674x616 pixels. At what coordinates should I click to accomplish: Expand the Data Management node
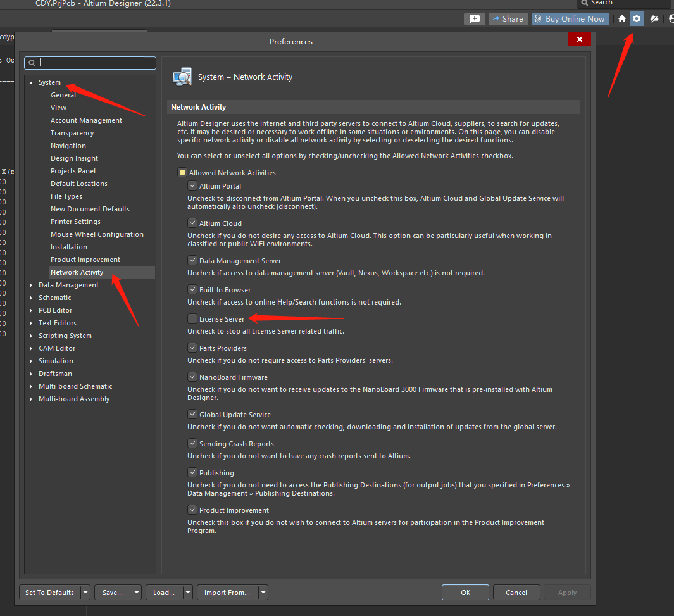coord(31,285)
